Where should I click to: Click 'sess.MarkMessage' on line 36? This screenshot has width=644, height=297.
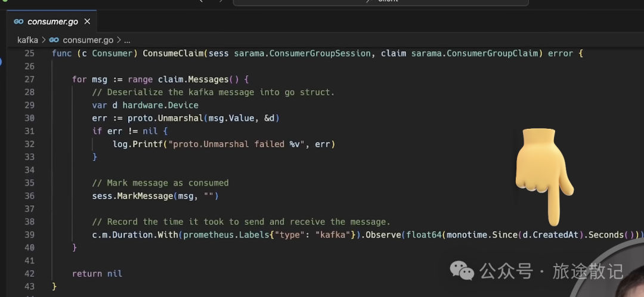pyautogui.click(x=132, y=196)
